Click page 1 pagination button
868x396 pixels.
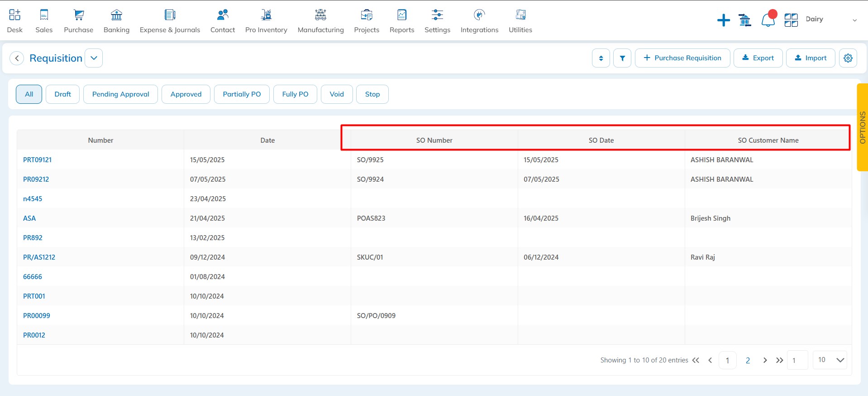click(x=728, y=361)
